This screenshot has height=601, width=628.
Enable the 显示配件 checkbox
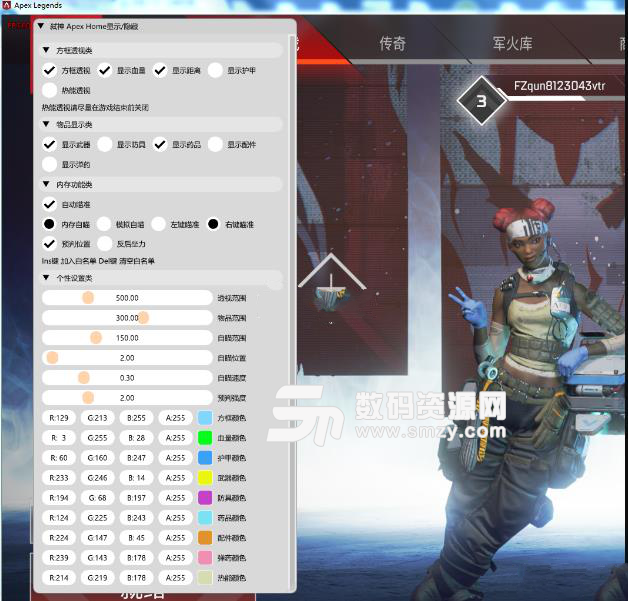coord(215,144)
